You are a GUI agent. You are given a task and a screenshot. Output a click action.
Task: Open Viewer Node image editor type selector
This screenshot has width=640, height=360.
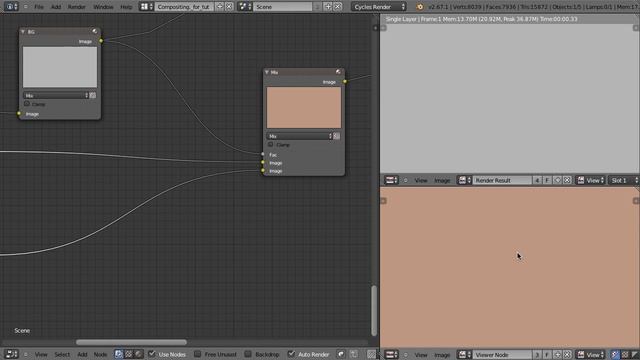pos(391,355)
